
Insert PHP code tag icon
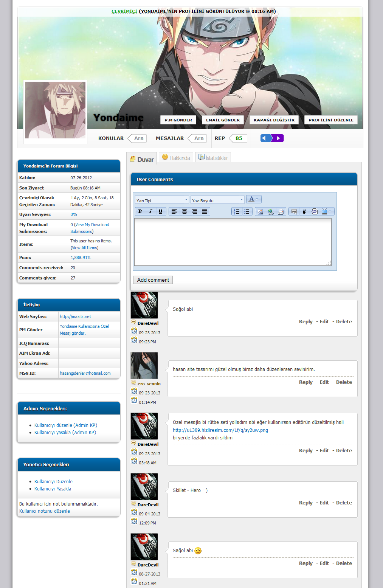click(314, 211)
